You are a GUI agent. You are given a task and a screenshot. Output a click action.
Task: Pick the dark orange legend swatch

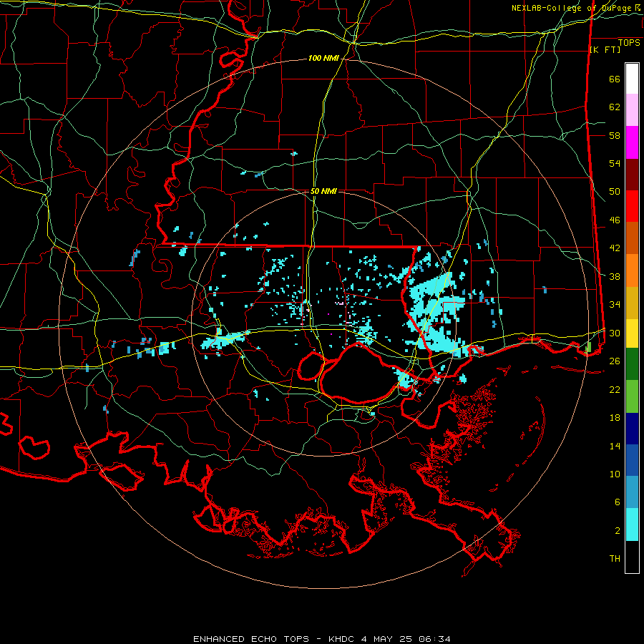(632, 238)
